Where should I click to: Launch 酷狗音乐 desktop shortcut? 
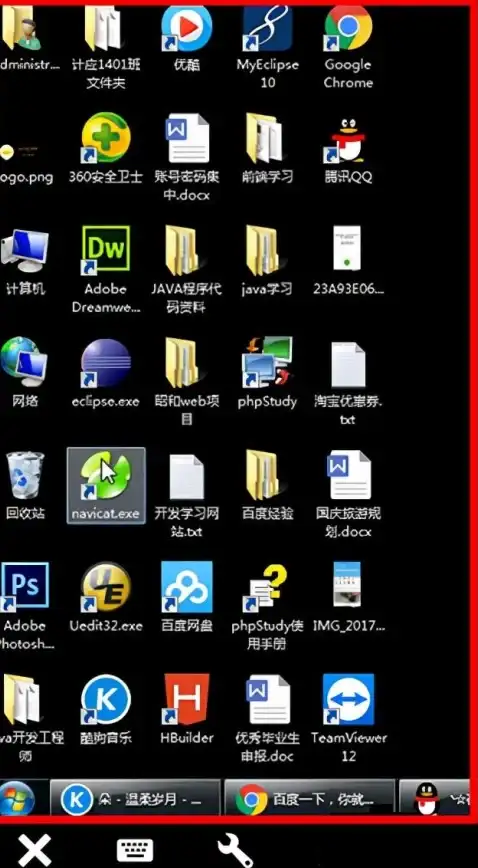106,700
